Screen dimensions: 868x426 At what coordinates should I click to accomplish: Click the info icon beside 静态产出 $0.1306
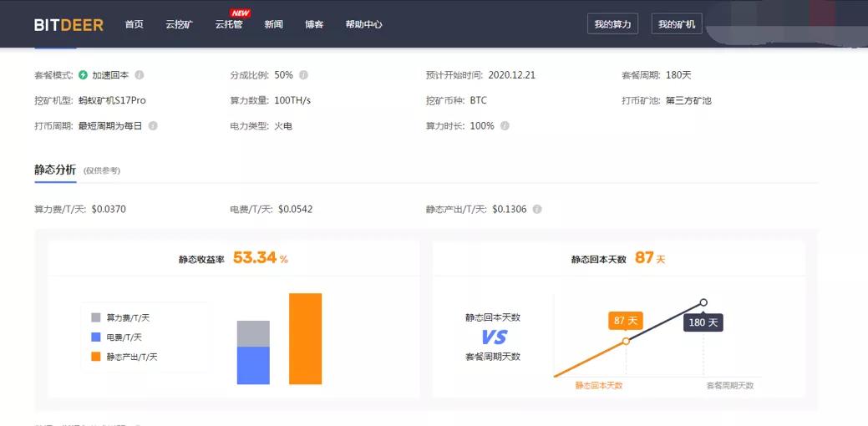(x=537, y=209)
